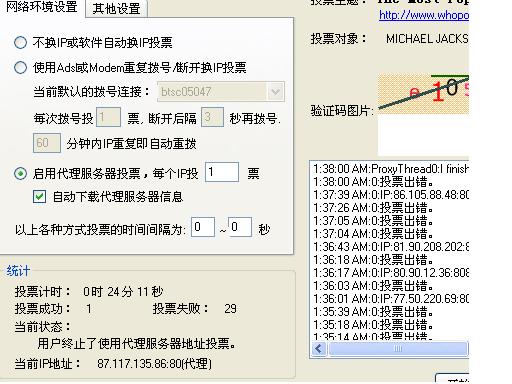The height and width of the screenshot is (384, 512).
Task: Open the 当前默认的拨号连接 dropdown btsc05047
Action: (x=221, y=92)
